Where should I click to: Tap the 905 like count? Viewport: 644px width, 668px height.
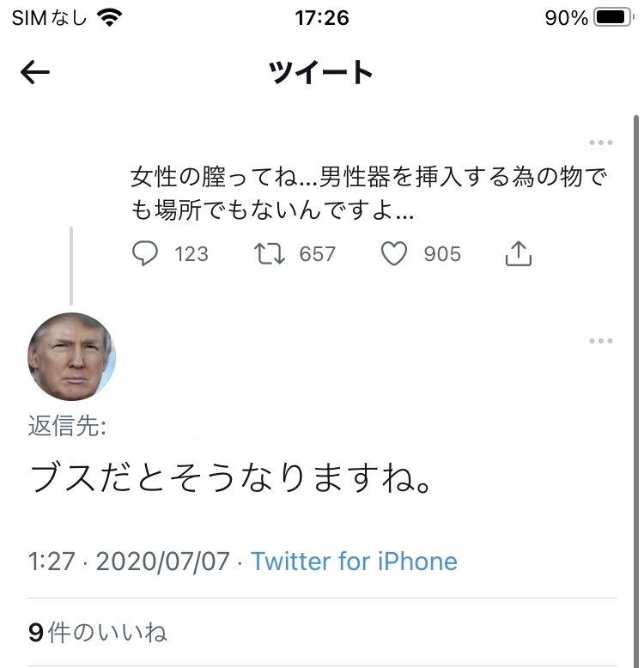click(441, 253)
